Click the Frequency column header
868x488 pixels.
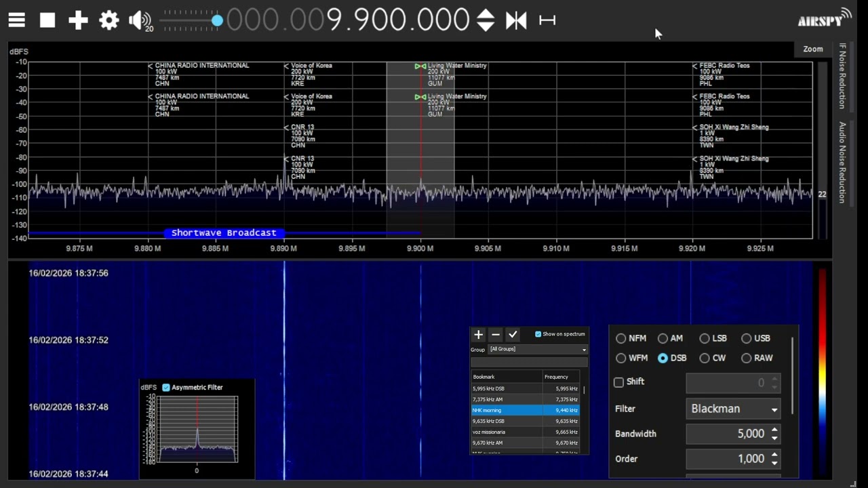click(x=561, y=377)
